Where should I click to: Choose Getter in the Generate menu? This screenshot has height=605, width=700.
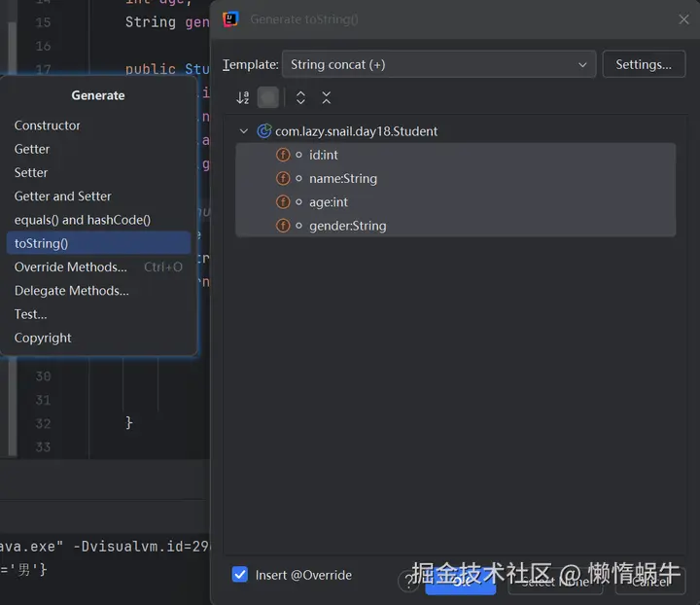[x=98, y=149]
